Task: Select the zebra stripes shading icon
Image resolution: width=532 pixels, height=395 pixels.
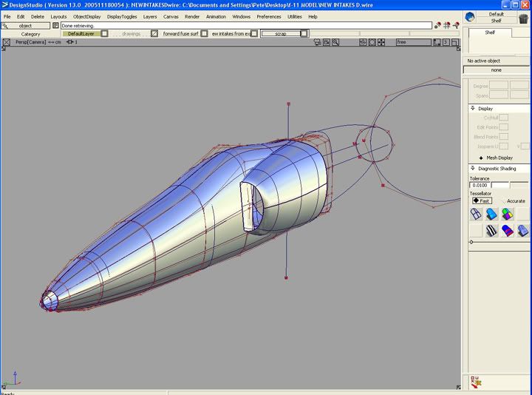Action: 492,231
